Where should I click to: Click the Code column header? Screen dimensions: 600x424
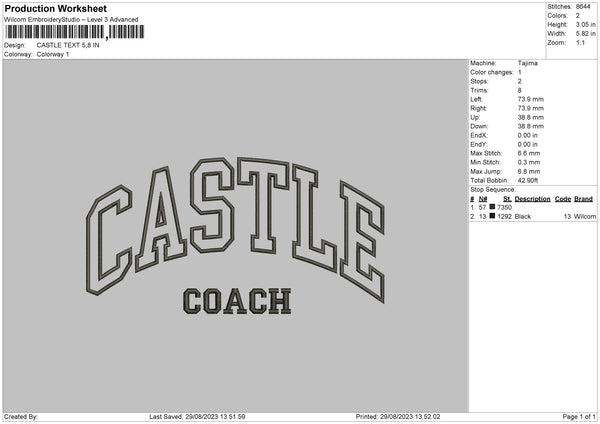click(563, 199)
